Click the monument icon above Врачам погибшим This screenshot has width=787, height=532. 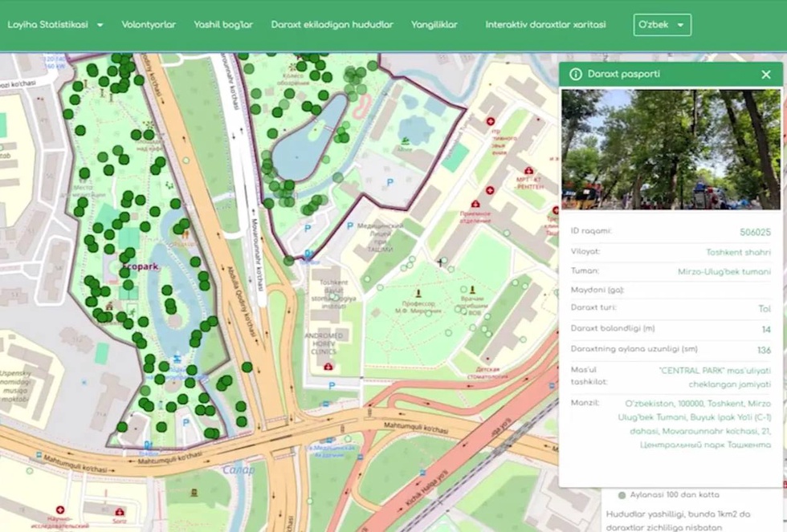click(x=472, y=288)
